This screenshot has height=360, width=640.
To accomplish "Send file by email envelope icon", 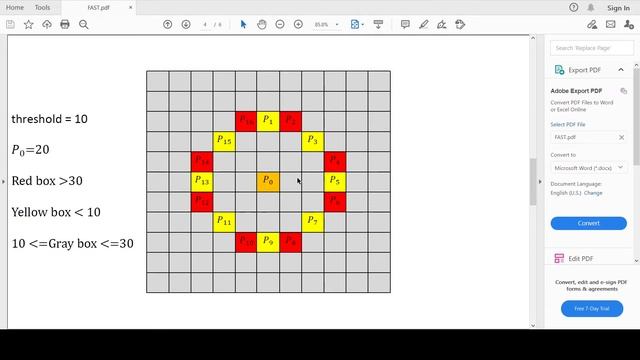I will click(611, 24).
